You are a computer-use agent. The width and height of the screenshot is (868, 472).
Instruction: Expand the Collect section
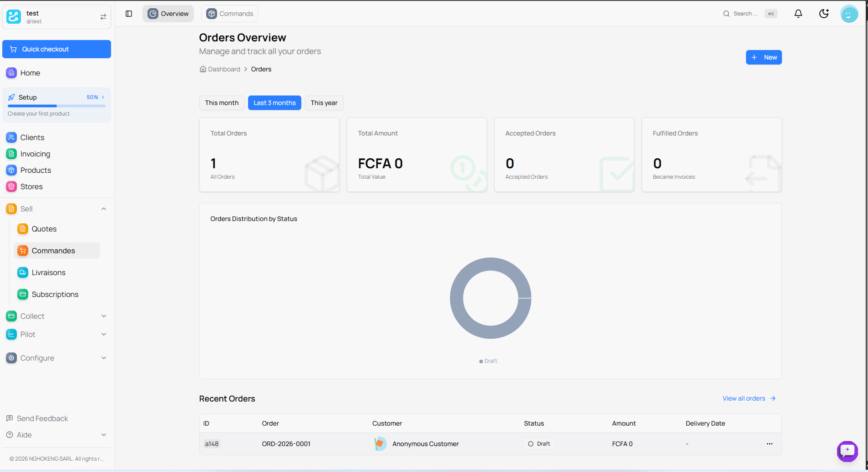[x=104, y=316]
